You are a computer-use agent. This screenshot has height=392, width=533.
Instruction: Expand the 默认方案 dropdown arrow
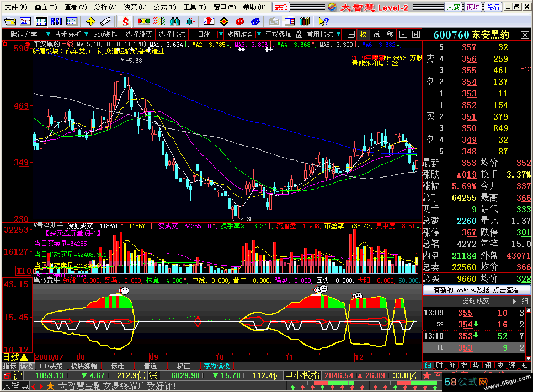[47, 34]
